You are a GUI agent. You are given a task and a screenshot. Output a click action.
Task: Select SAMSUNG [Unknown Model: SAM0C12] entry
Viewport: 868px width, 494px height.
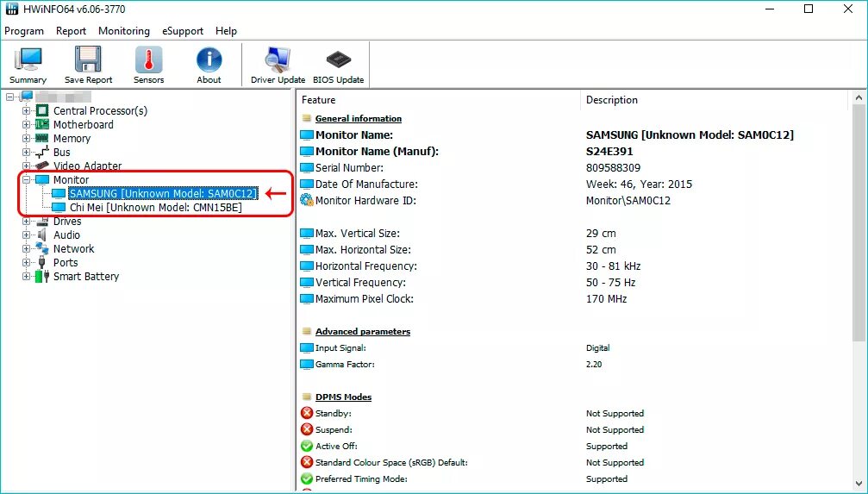pos(163,193)
